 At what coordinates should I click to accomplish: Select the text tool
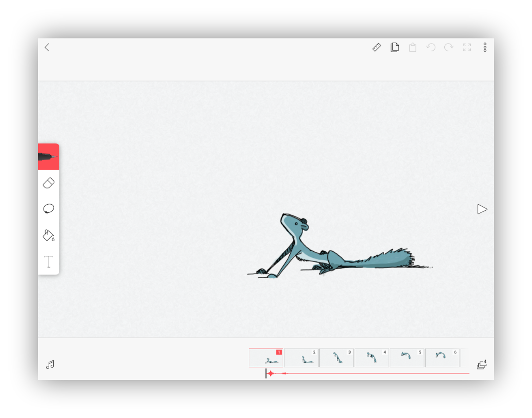(x=49, y=261)
